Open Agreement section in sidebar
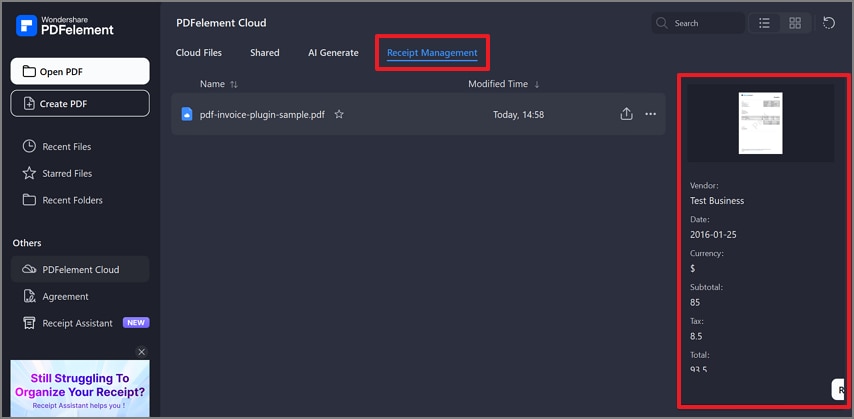This screenshot has width=854, height=419. coord(65,297)
